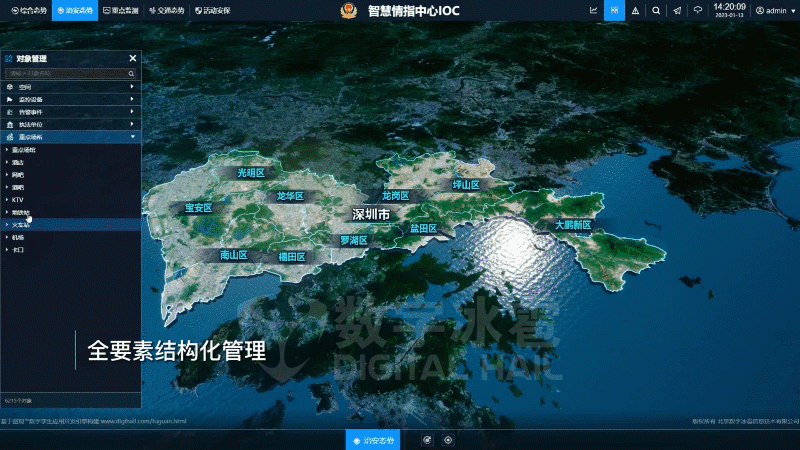This screenshot has height=450, width=800.
Task: Click the magnifier search icon in header
Action: [x=656, y=10]
